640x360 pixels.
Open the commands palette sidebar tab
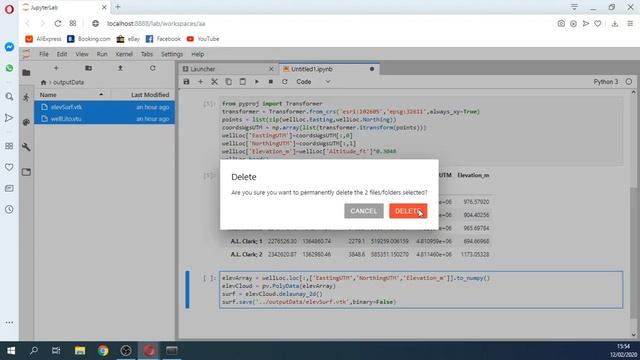tap(27, 122)
